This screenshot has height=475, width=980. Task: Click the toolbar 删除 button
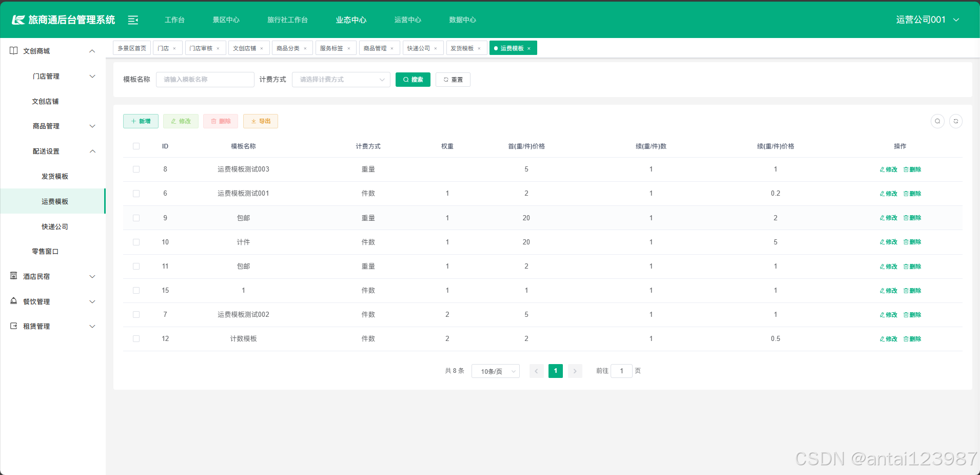221,121
